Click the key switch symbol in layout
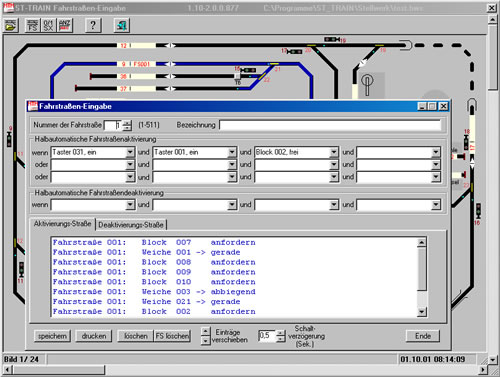The height and width of the screenshot is (377, 500). [x=367, y=85]
